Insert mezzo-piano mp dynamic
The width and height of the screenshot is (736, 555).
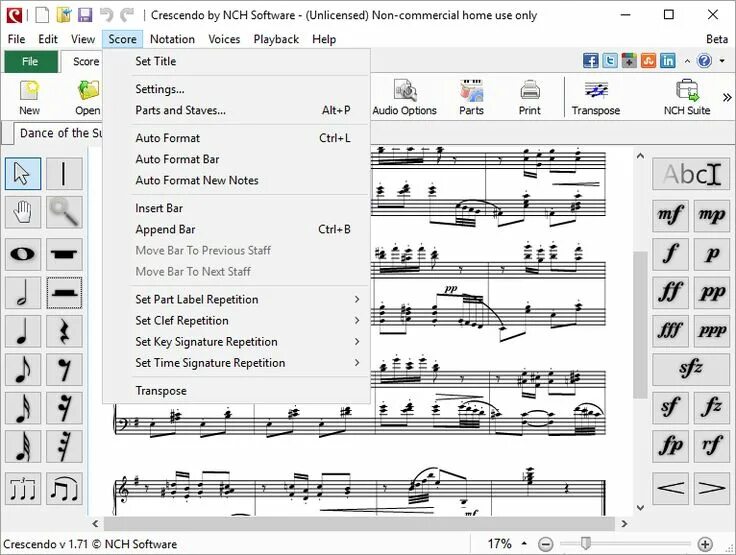coord(712,216)
